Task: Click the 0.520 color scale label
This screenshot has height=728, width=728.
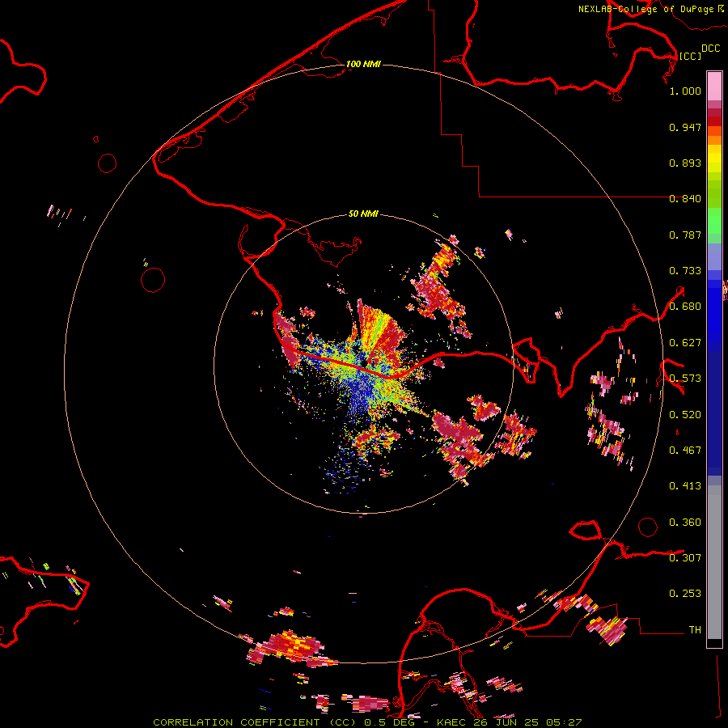Action: click(685, 415)
